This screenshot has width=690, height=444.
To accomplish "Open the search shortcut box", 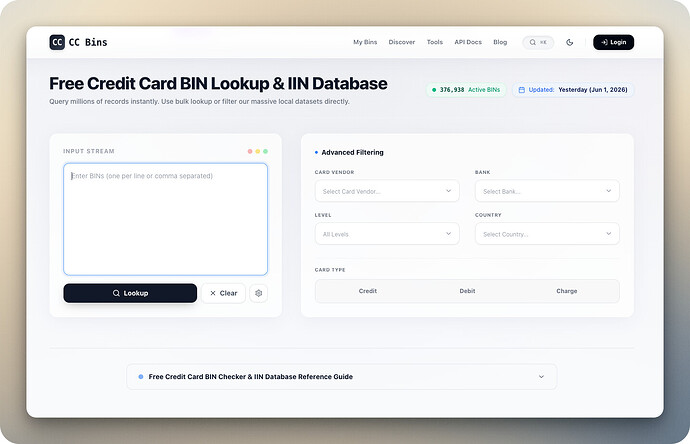I will 538,42.
